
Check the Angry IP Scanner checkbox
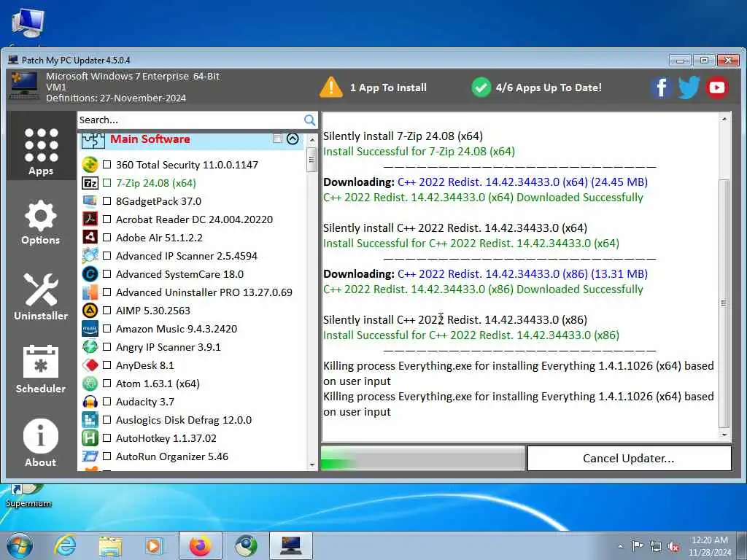(107, 346)
